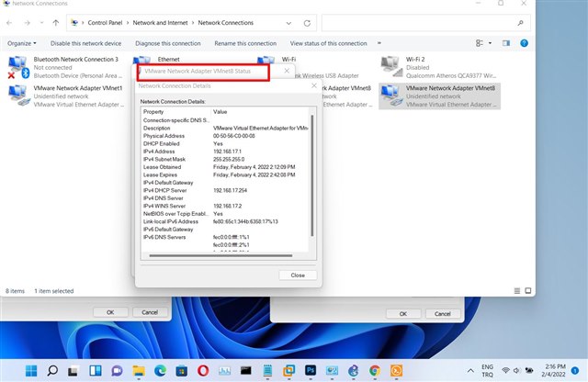
Task: Toggle the preview pane icon
Action: 506,43
